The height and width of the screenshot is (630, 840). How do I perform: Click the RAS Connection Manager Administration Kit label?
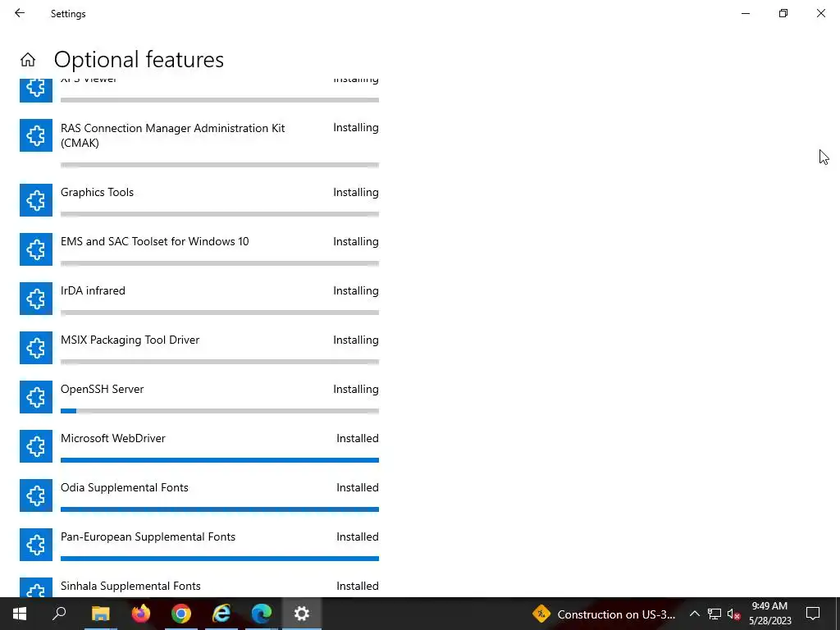172,135
